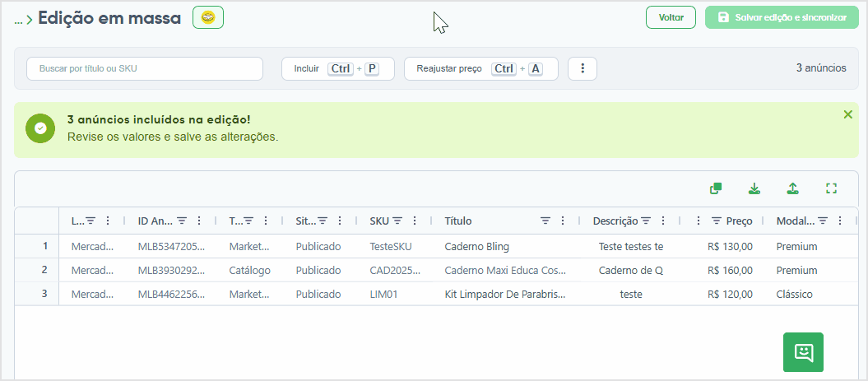
Task: Open the toolbar more options menu
Action: click(x=583, y=68)
